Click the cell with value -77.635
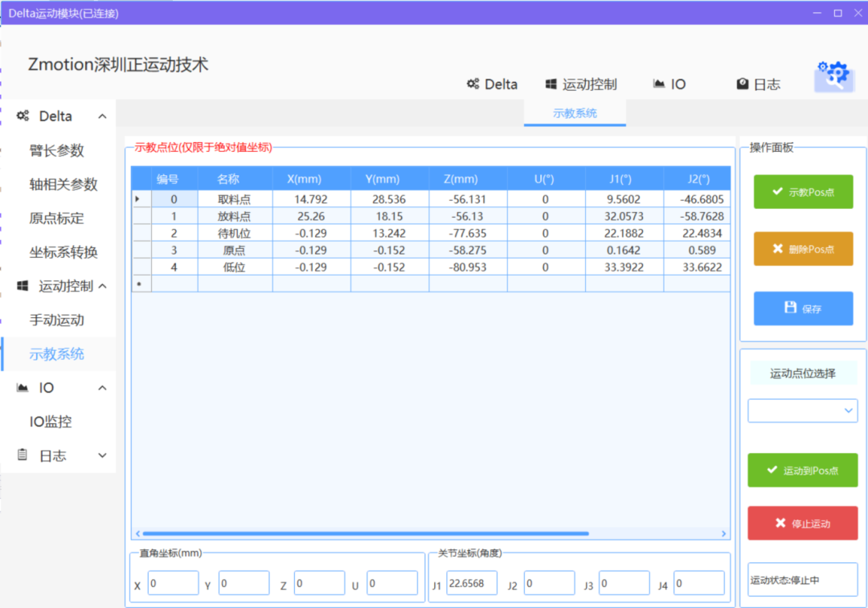Image resolution: width=868 pixels, height=608 pixels. (x=468, y=233)
